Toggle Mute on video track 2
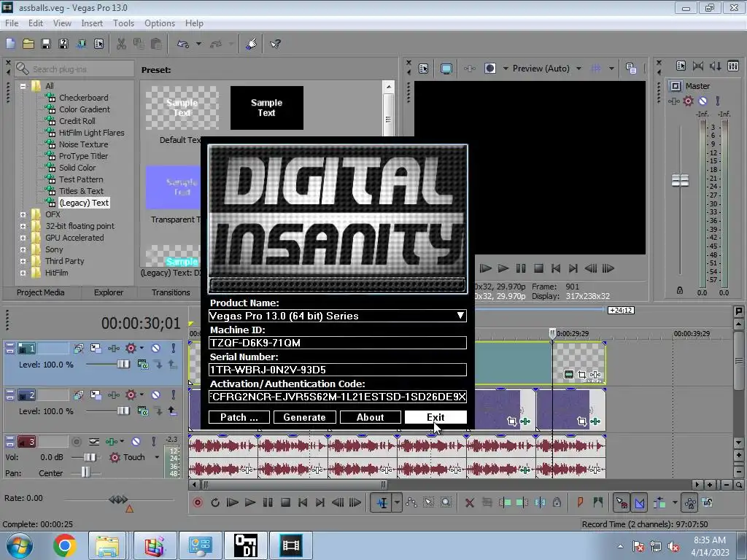 coord(155,394)
